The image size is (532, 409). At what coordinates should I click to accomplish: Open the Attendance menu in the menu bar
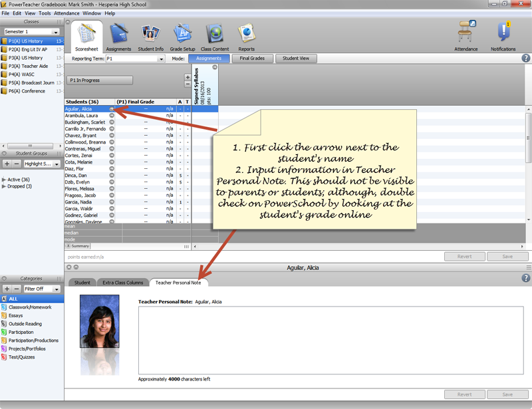point(66,13)
